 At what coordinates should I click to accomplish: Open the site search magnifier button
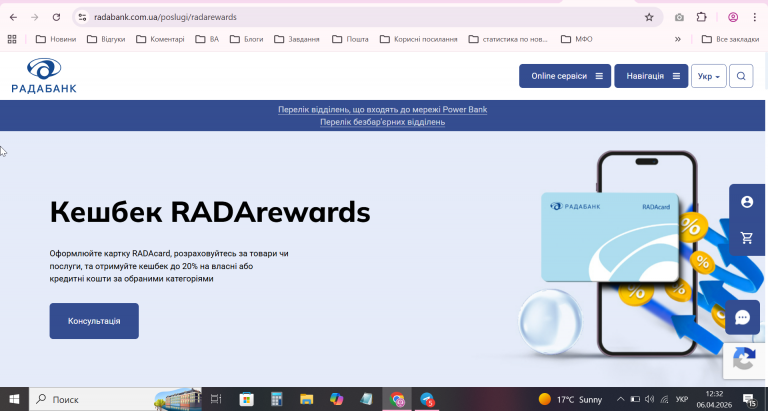[x=741, y=76]
